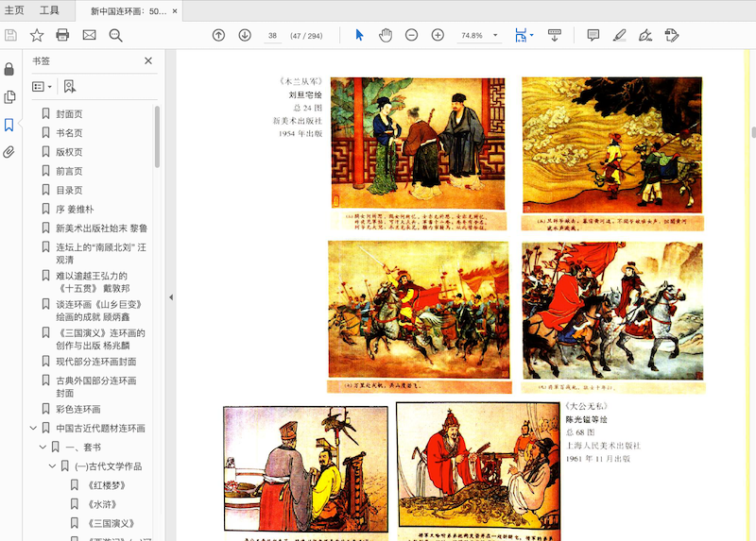Open the Find/Search magnifier tool
Viewport: 756px width, 541px height.
tap(115, 35)
